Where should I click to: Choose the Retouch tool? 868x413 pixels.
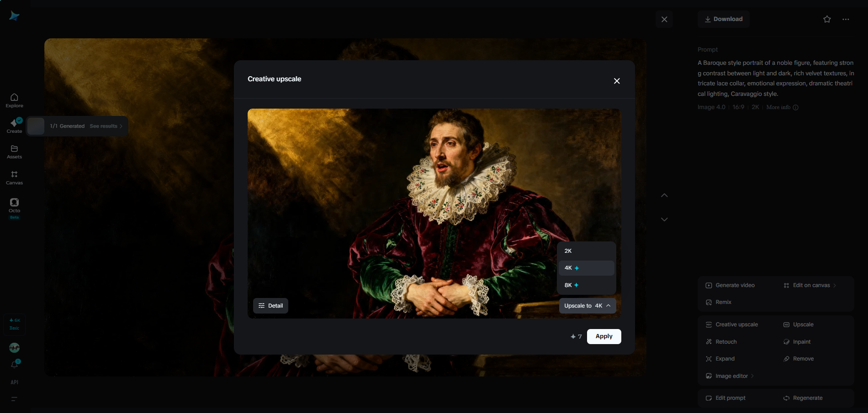coord(721,342)
